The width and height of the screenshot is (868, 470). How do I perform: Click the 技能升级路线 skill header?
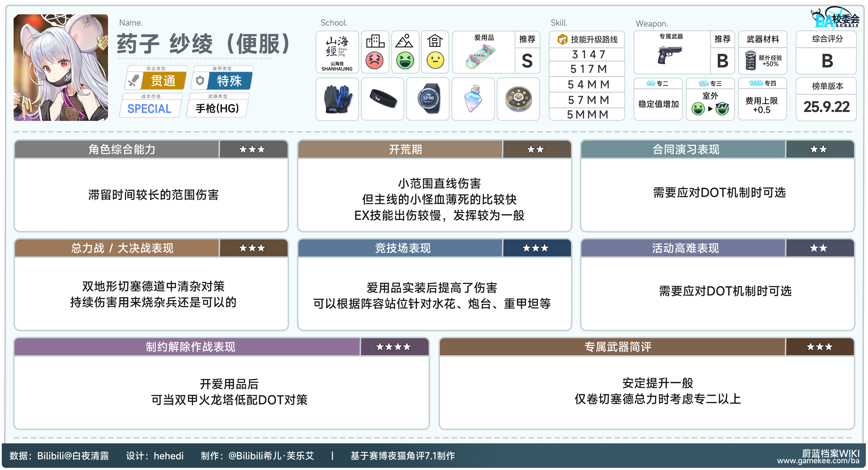tap(593, 39)
